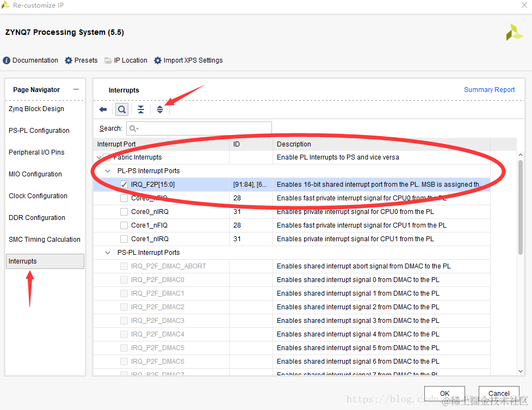Click the IRQ_P2F_DMAC5 row label
Screen dimensions: 532x410
point(157,347)
